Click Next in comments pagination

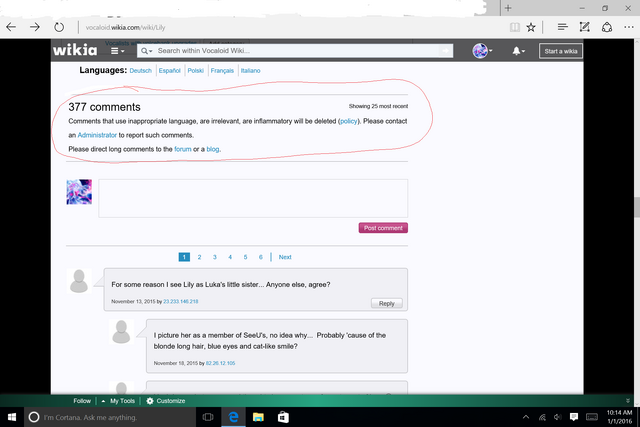click(285, 257)
